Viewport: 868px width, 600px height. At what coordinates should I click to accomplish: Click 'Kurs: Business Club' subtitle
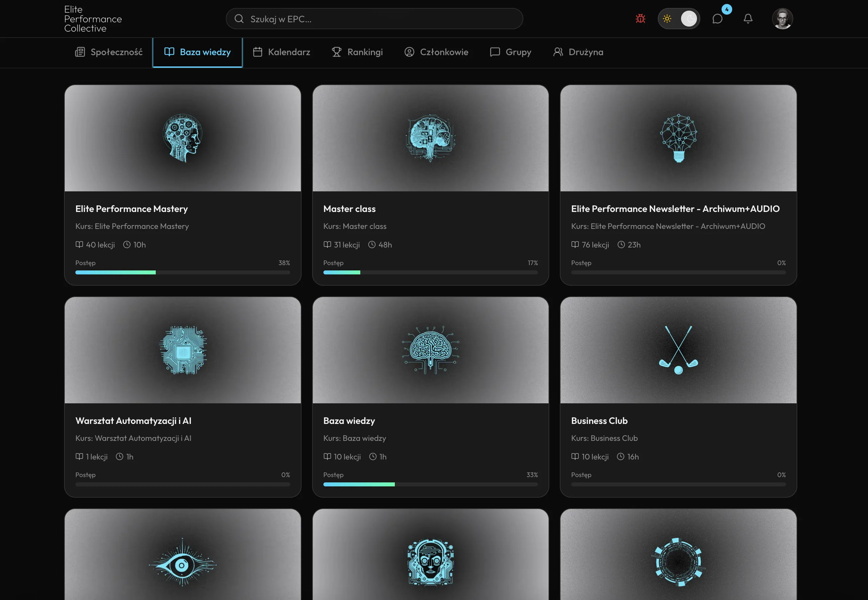pos(604,438)
